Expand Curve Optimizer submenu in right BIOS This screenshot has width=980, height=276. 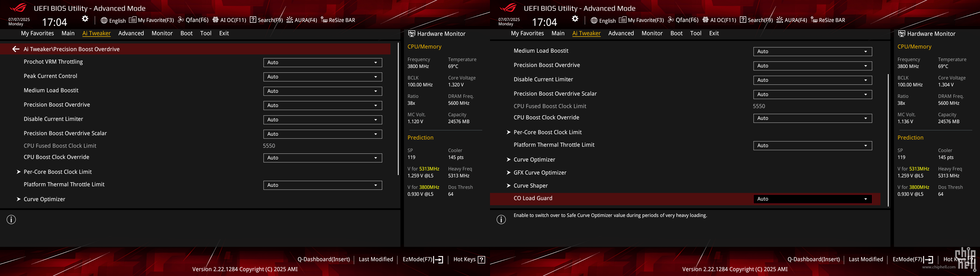coord(534,160)
